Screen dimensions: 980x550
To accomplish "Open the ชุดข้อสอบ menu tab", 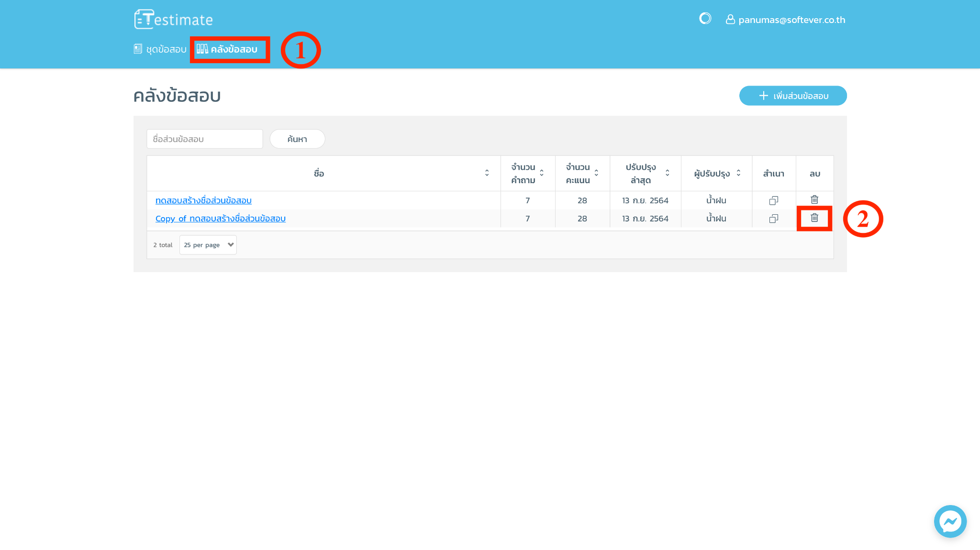I will pos(160,49).
